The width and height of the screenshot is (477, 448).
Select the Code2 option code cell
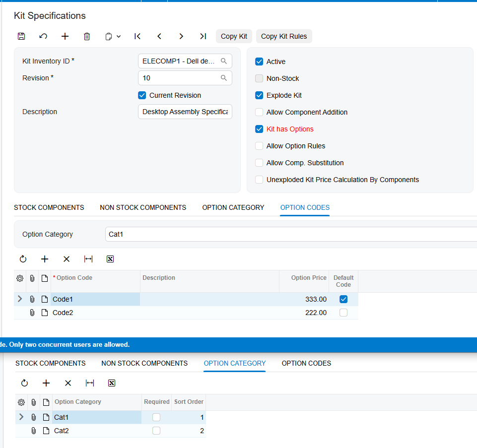coord(95,313)
